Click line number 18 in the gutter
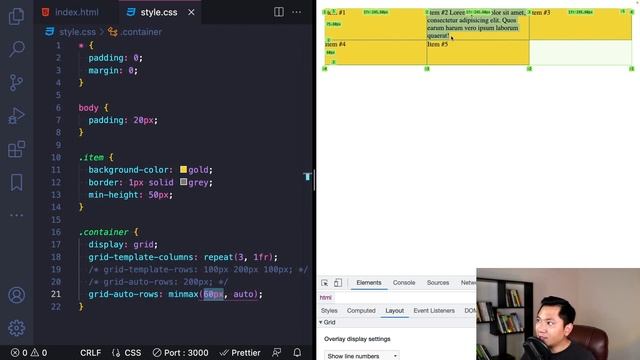Viewport: 640px width, 360px height. [x=56, y=257]
